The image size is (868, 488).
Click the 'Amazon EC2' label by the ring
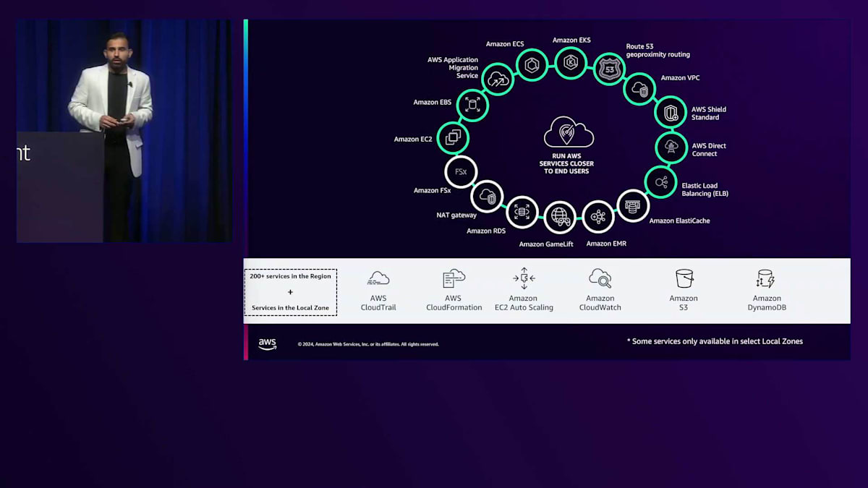click(413, 139)
